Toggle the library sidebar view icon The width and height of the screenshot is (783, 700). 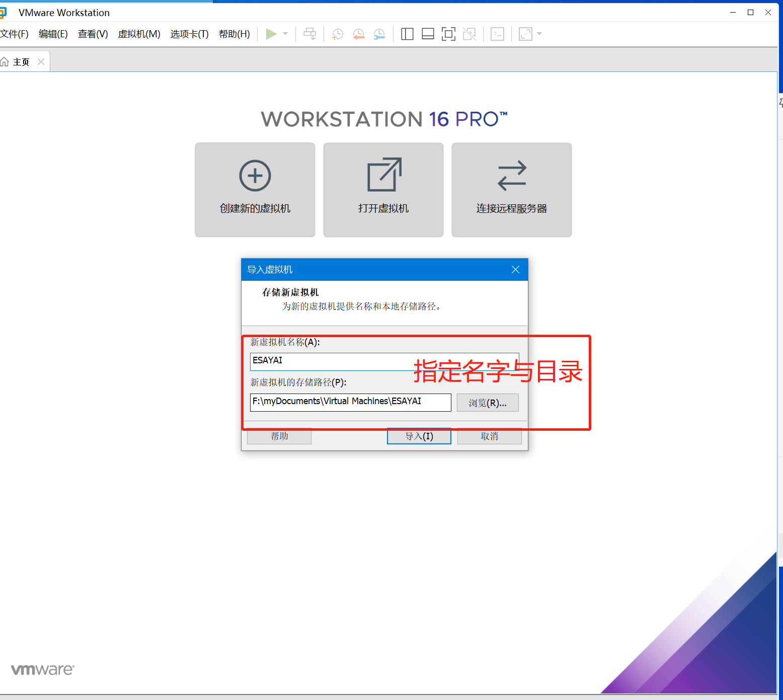click(407, 34)
